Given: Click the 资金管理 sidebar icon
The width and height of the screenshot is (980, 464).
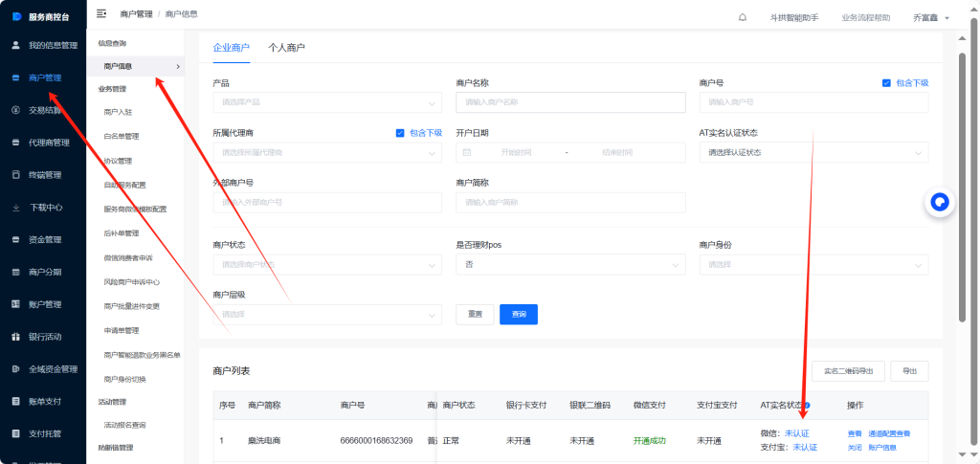Looking at the screenshot, I should [x=16, y=240].
